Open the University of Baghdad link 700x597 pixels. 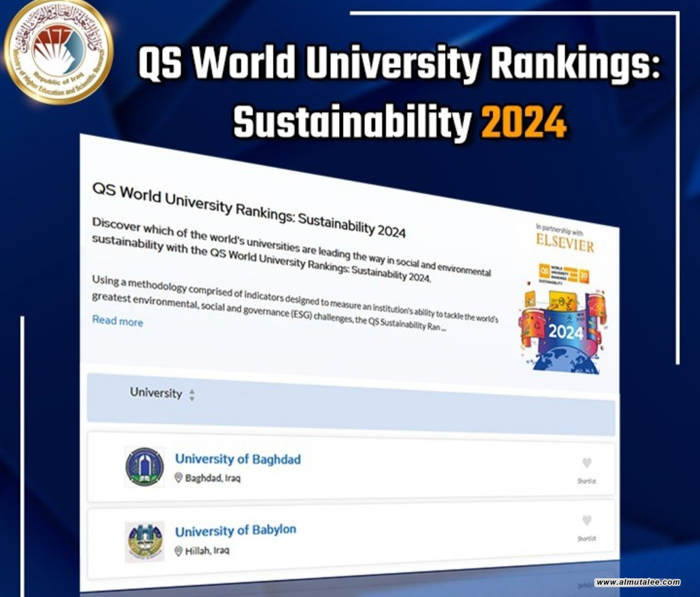(238, 459)
